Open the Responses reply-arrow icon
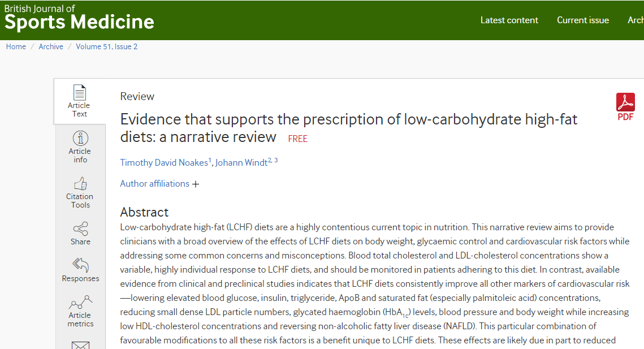The height and width of the screenshot is (349, 644). [x=80, y=265]
